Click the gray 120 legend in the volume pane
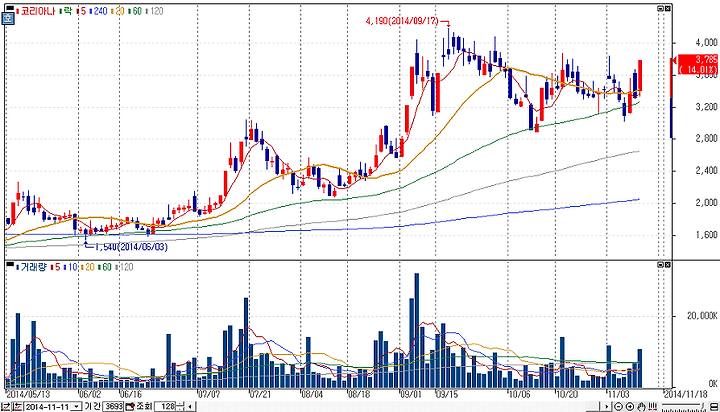This screenshot has width=720, height=412. [x=124, y=266]
